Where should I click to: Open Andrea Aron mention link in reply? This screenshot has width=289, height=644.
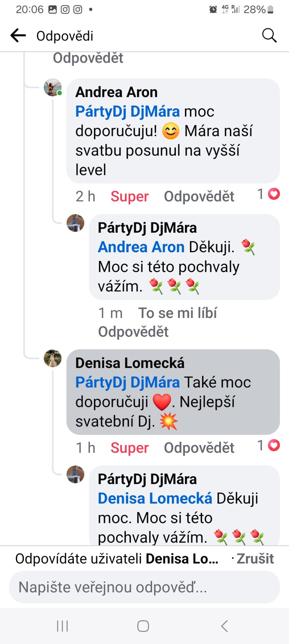pos(141,247)
